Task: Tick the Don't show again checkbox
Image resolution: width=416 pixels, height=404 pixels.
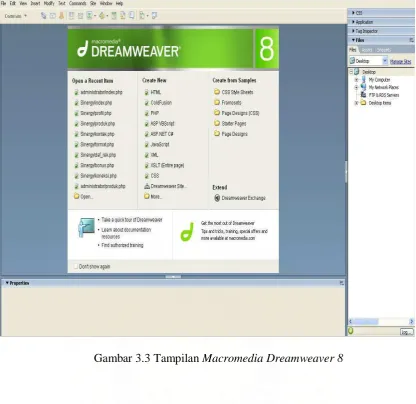Action: coord(75,266)
